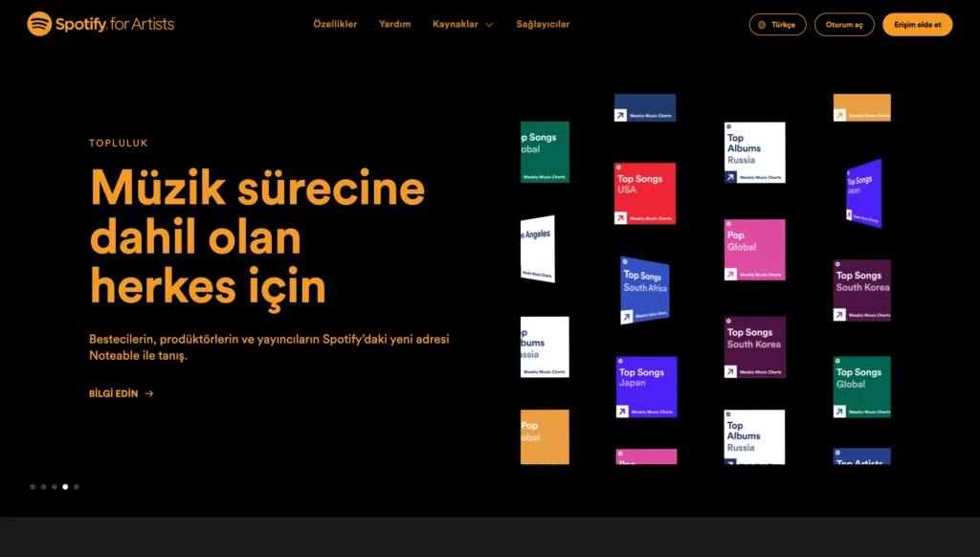
Task: Click the arrow icon on green Top Songs Global card
Action: tap(839, 412)
